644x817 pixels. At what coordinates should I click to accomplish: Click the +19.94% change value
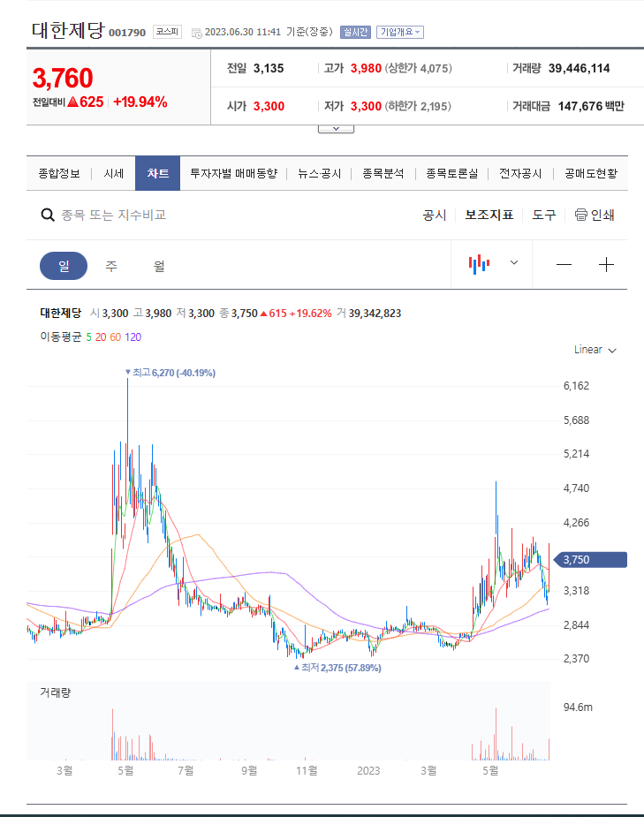(x=140, y=102)
